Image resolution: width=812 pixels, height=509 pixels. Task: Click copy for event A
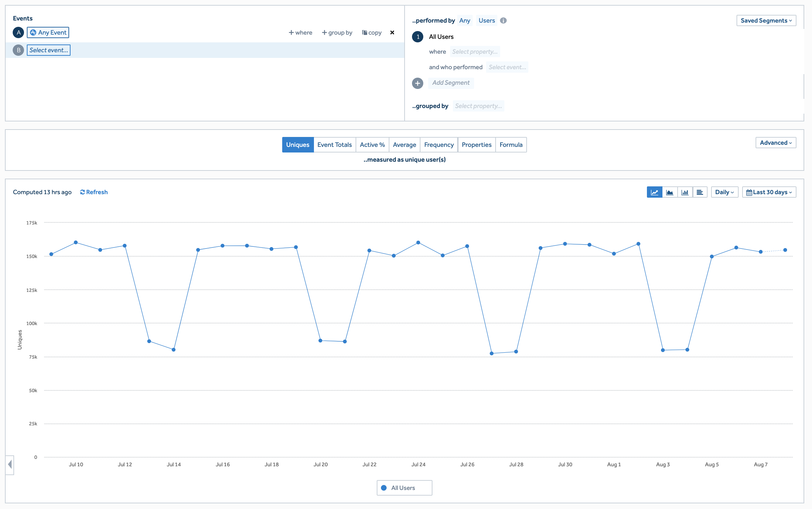[372, 32]
